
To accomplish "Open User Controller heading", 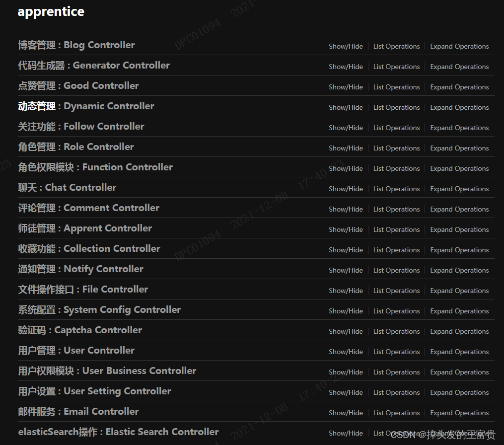I will pos(76,351).
